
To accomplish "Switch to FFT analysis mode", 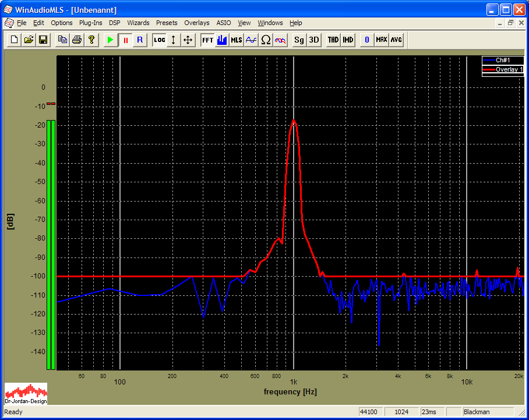I will 207,40.
